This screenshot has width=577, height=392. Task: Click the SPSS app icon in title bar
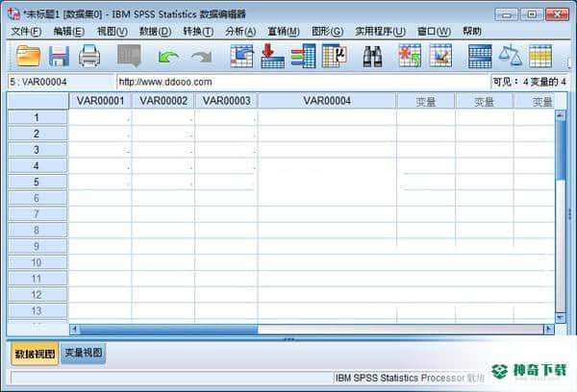[13, 14]
